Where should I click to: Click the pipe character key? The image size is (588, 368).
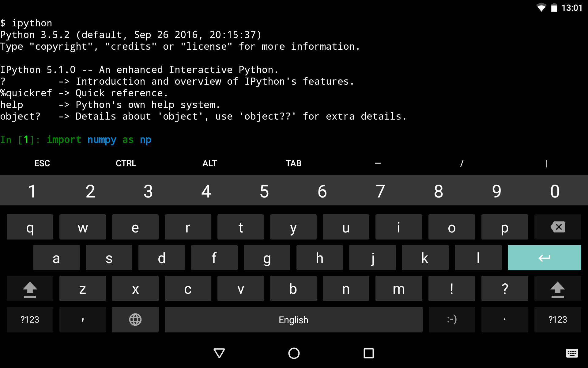tap(546, 163)
